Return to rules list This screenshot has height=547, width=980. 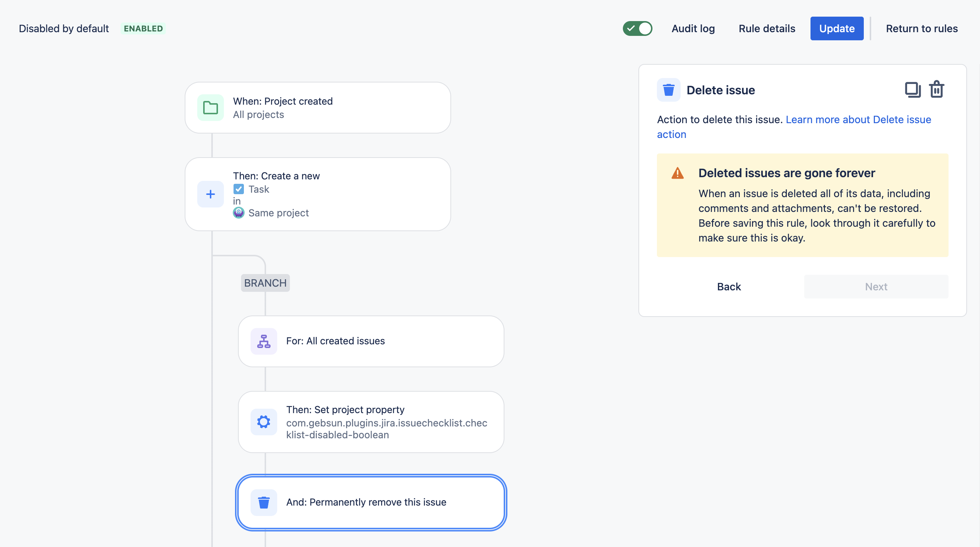tap(922, 28)
